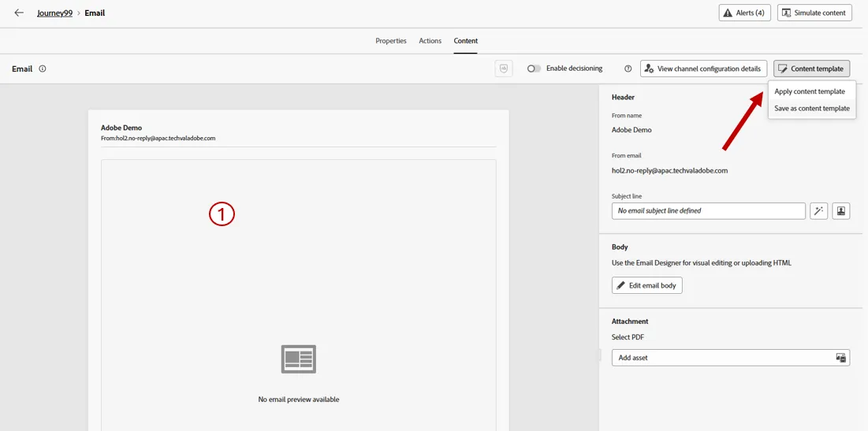Click Simulate content button

click(814, 13)
